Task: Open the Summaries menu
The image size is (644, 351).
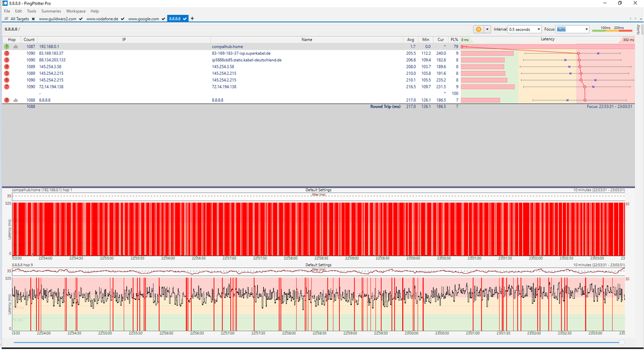Action: (x=51, y=11)
